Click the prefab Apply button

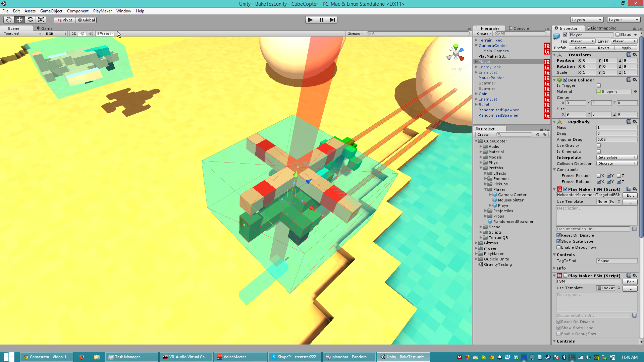coord(626,48)
